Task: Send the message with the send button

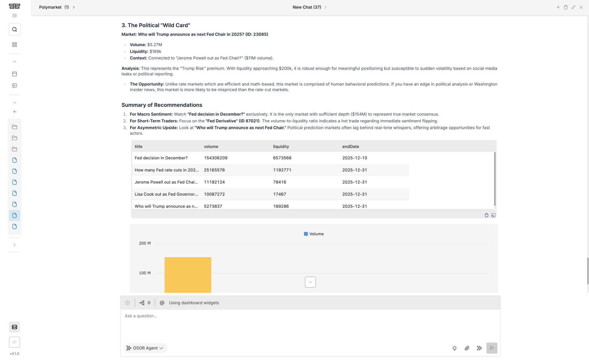Action: 492,348
